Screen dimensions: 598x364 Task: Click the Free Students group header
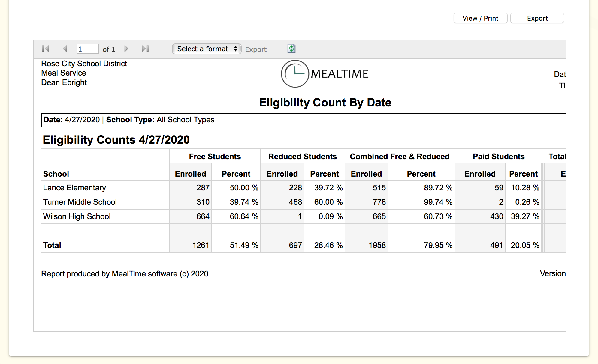coord(215,157)
